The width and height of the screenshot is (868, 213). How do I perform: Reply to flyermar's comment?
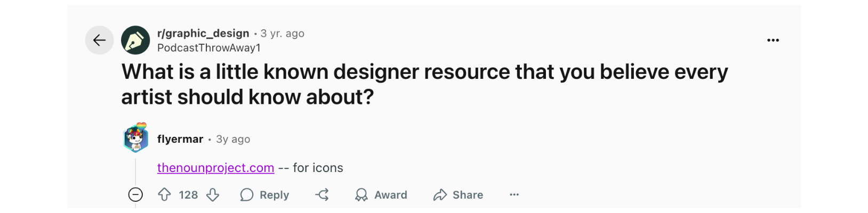[x=264, y=195]
